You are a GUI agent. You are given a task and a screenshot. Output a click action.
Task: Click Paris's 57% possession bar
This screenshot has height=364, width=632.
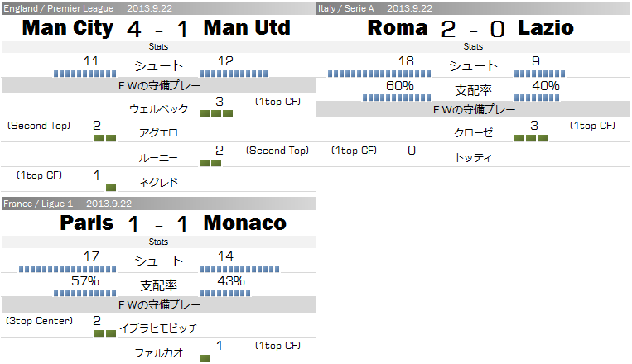tap(85, 293)
